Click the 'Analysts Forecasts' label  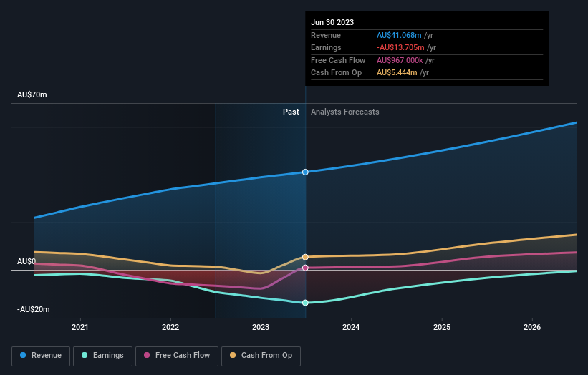click(345, 112)
